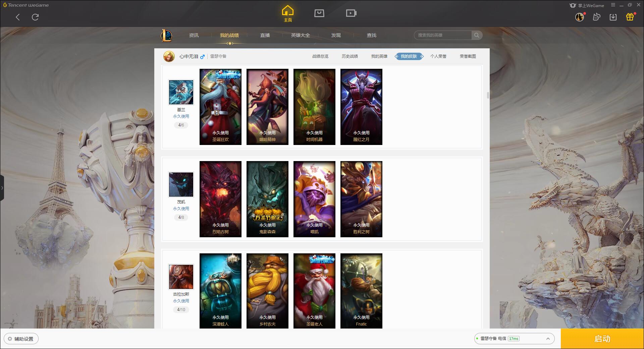Click the search magnifier button
The image size is (644, 349).
point(477,35)
